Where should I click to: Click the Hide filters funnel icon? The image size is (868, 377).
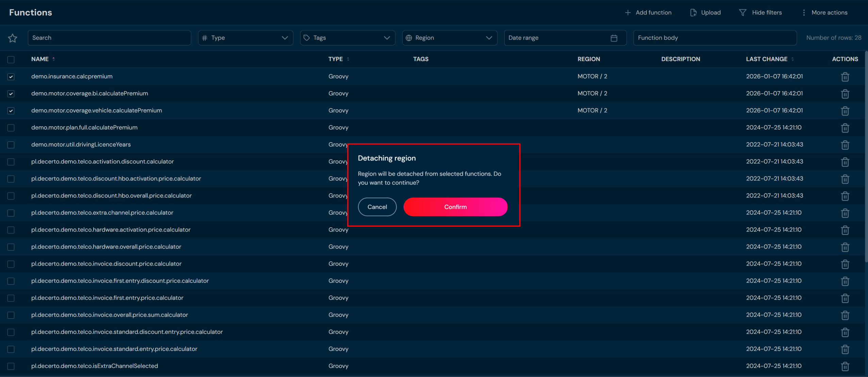pyautogui.click(x=742, y=13)
